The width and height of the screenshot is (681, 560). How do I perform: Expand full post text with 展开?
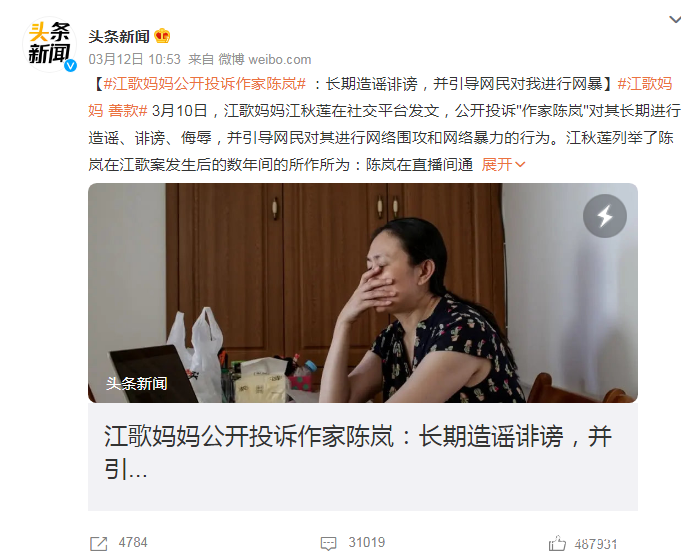tap(497, 165)
